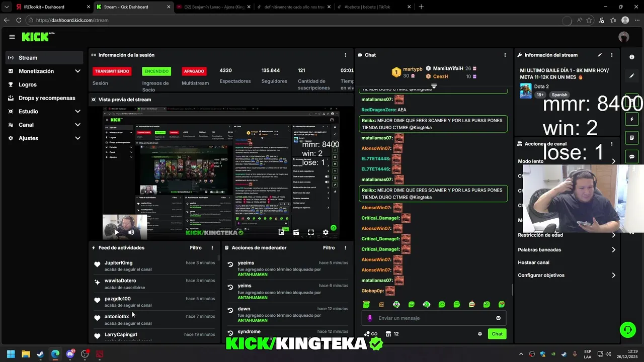Collapse the chat leaderboard with the arrow
The image size is (644, 362).
[x=434, y=86]
